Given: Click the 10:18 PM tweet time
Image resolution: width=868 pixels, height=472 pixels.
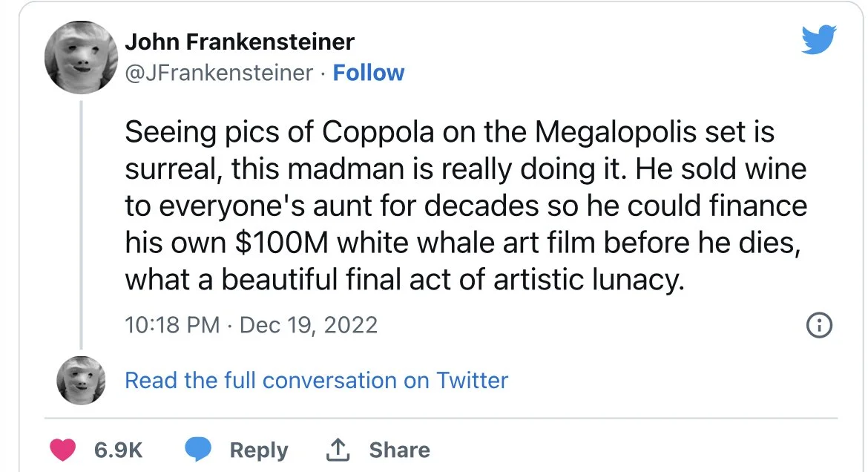Looking at the screenshot, I should (172, 324).
